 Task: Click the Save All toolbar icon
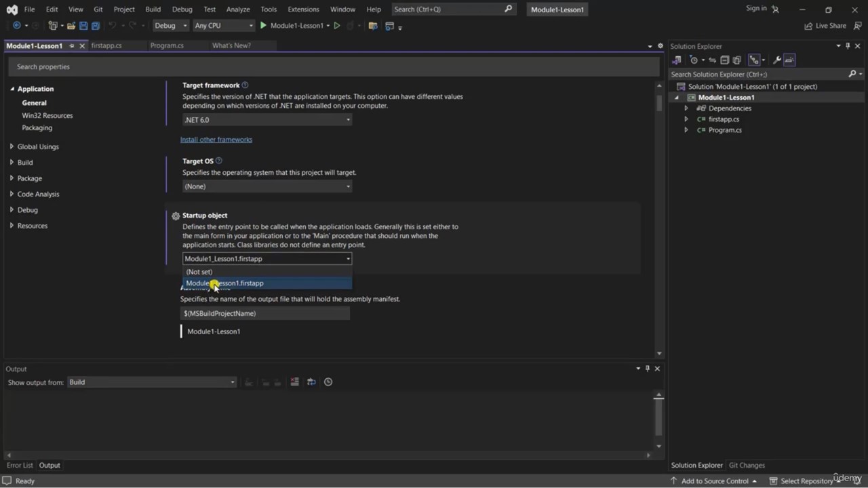tap(96, 26)
